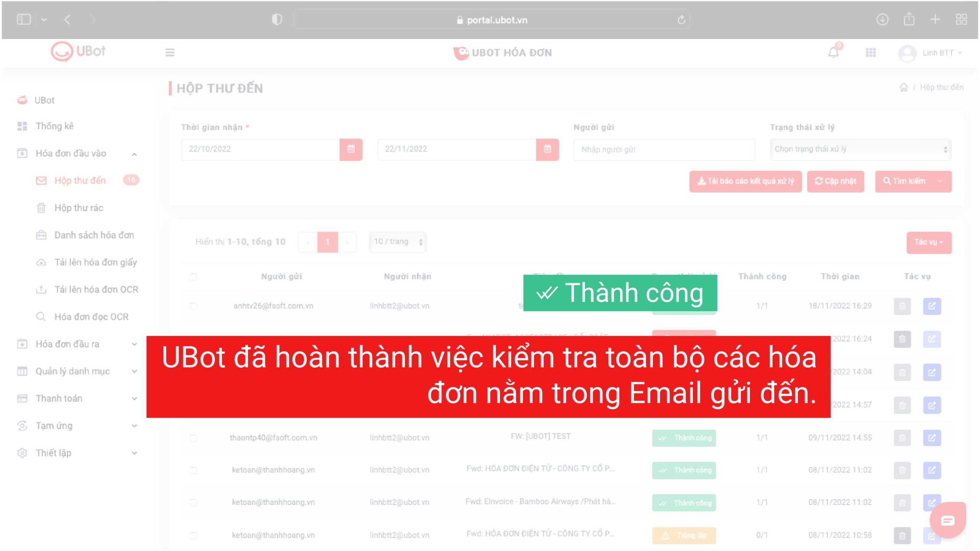This screenshot has width=980, height=551.
Task: Open the 10 / trang page size selector
Action: [398, 242]
